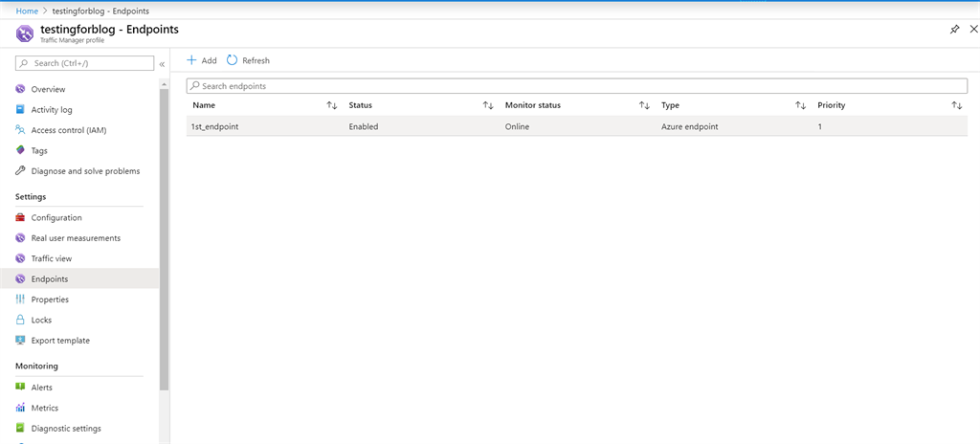This screenshot has width=980, height=444.
Task: Click the Refresh button label
Action: (x=256, y=60)
